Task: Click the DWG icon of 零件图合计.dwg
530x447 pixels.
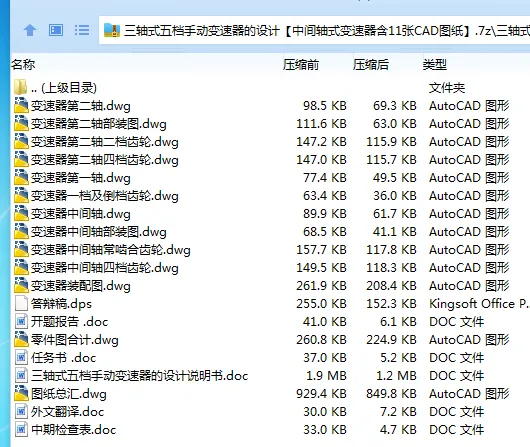Action: [x=21, y=339]
